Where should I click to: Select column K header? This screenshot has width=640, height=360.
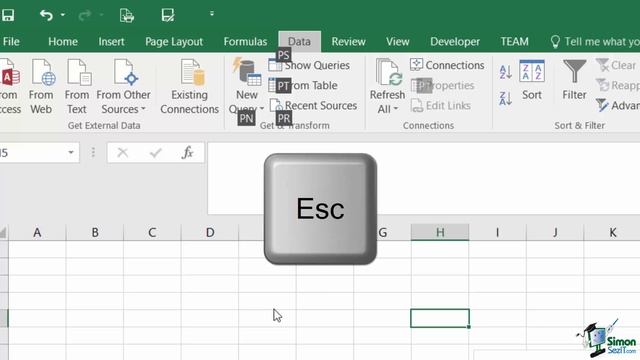click(612, 233)
